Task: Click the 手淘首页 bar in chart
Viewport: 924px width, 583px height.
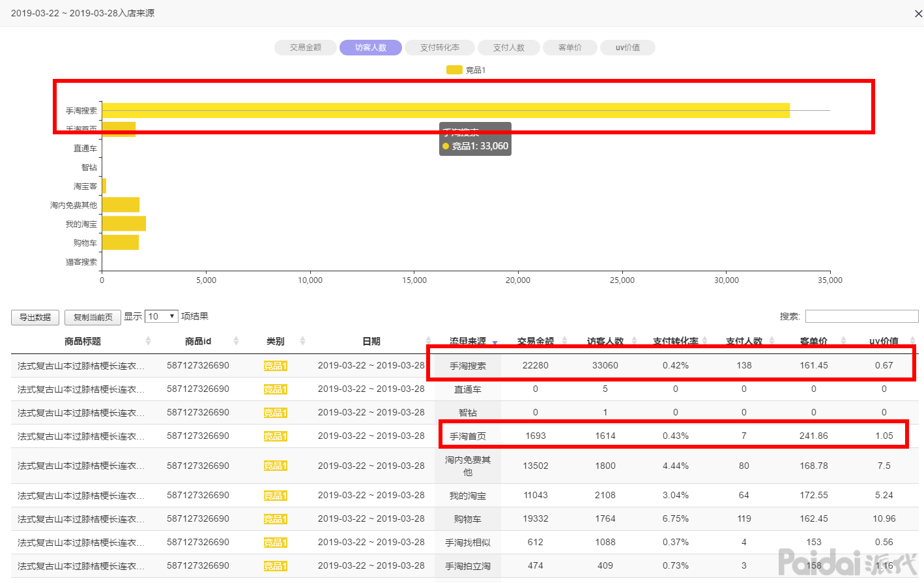Action: pos(119,129)
